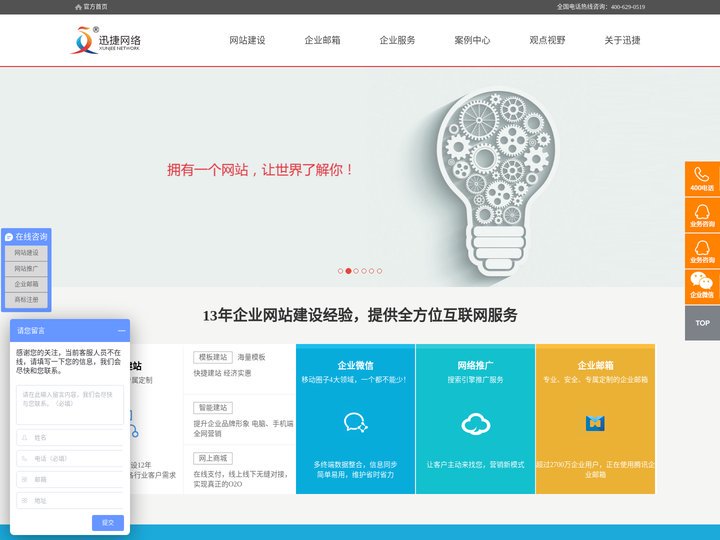Focus the 地址 input field
720x540 pixels.
tap(70, 501)
